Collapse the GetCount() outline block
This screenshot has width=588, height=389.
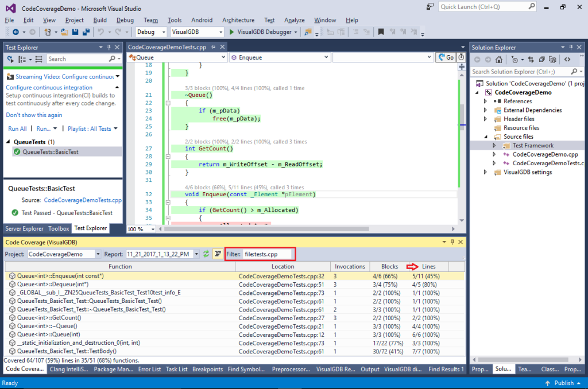pos(168,157)
